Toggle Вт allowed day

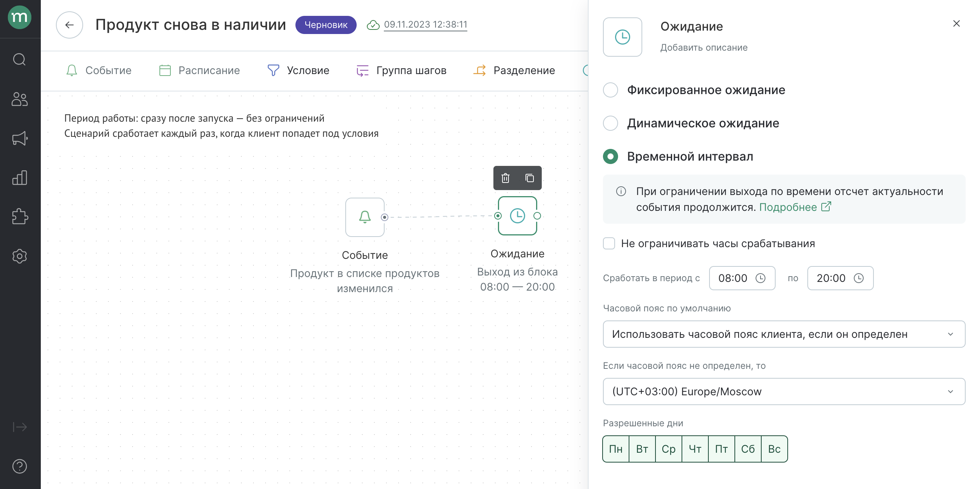click(642, 449)
